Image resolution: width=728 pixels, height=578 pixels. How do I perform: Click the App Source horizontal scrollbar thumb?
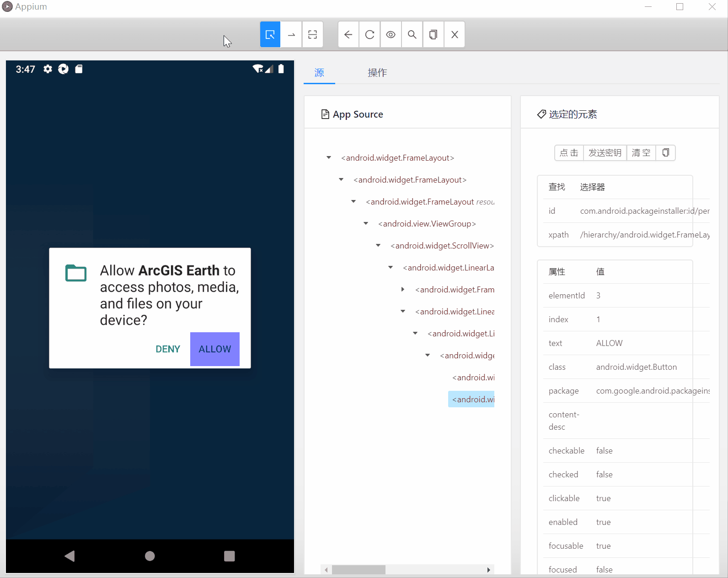(359, 570)
